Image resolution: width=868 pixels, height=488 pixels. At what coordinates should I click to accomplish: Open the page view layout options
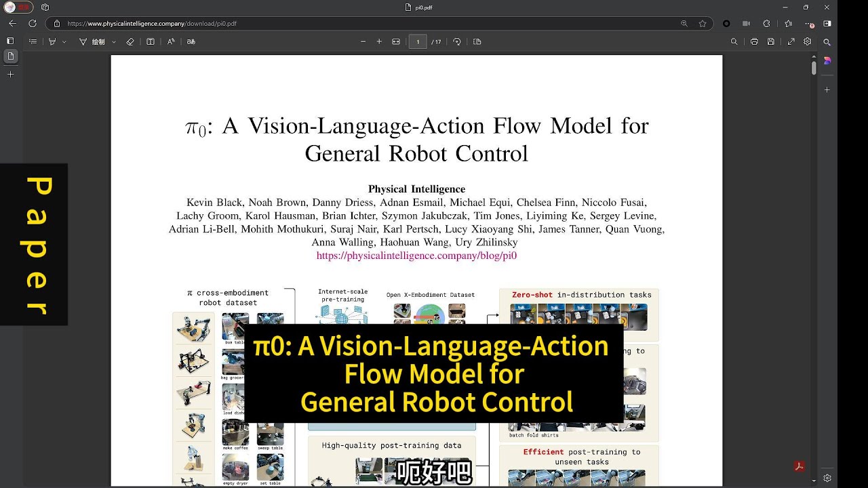[x=477, y=41]
